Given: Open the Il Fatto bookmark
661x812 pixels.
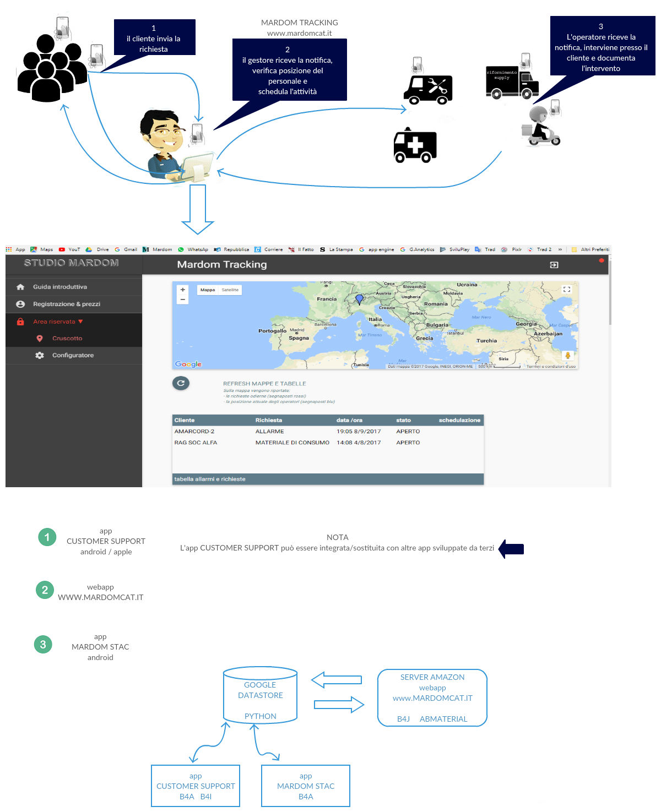Looking at the screenshot, I should [x=301, y=249].
